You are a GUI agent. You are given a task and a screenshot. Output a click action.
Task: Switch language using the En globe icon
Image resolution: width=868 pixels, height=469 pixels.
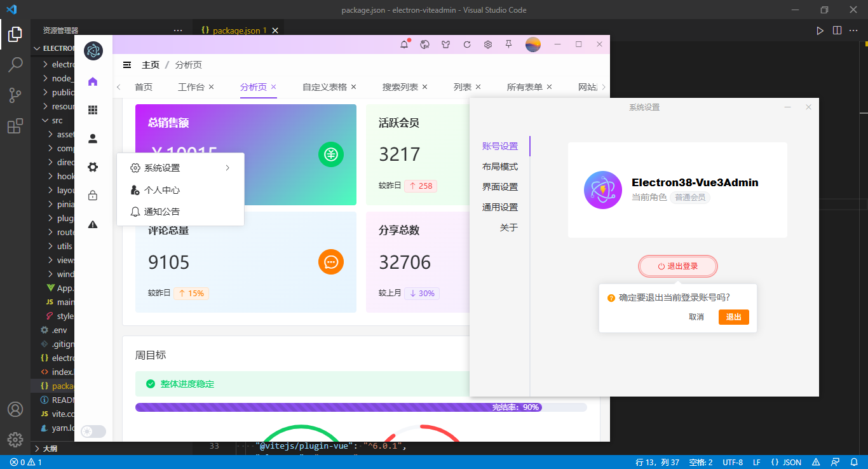coord(424,44)
